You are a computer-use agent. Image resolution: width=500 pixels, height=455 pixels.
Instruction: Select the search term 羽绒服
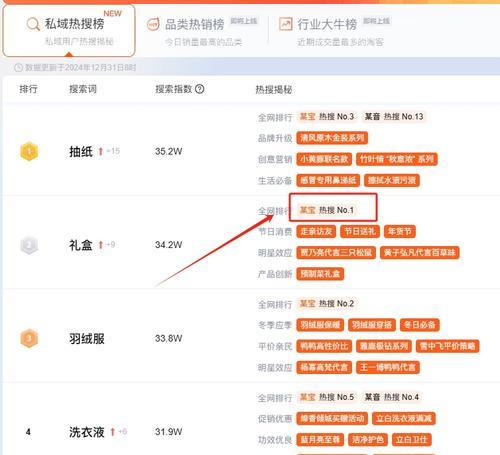(87, 339)
